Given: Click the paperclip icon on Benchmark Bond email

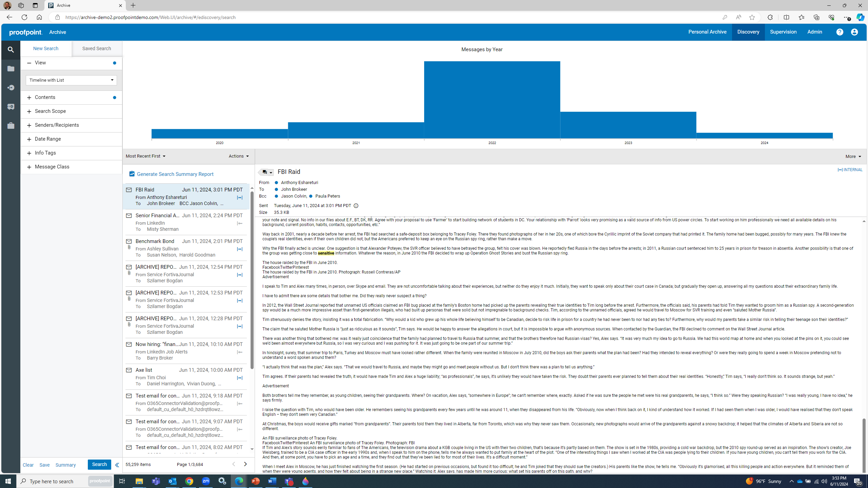Looking at the screenshot, I should pyautogui.click(x=129, y=247).
